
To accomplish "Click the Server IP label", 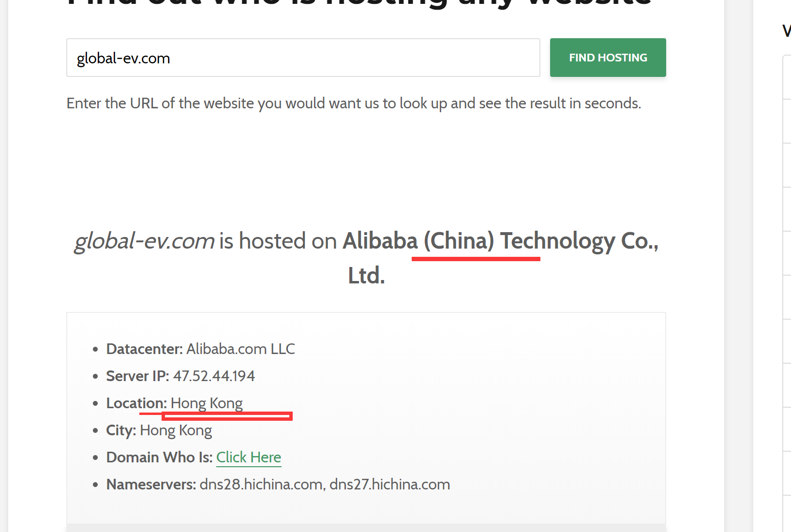I will click(138, 376).
